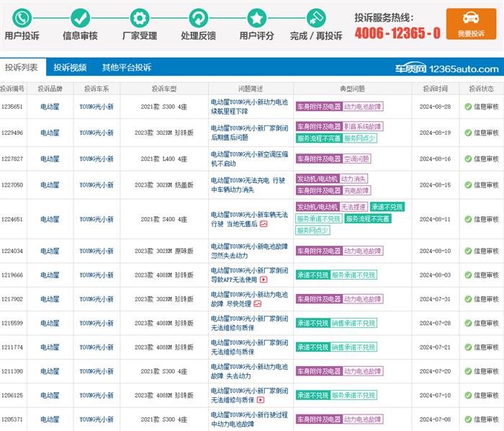
Task: Play the video icon in complaint 1219666
Action: [x=264, y=280]
